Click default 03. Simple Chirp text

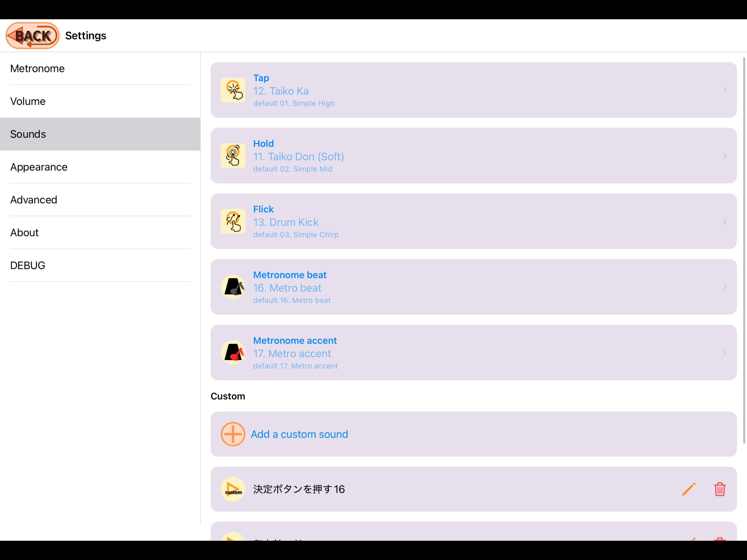(x=296, y=235)
